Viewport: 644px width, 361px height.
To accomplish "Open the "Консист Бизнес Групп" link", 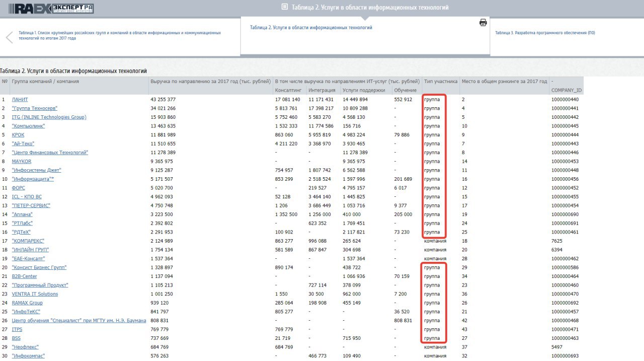I will pos(39,267).
